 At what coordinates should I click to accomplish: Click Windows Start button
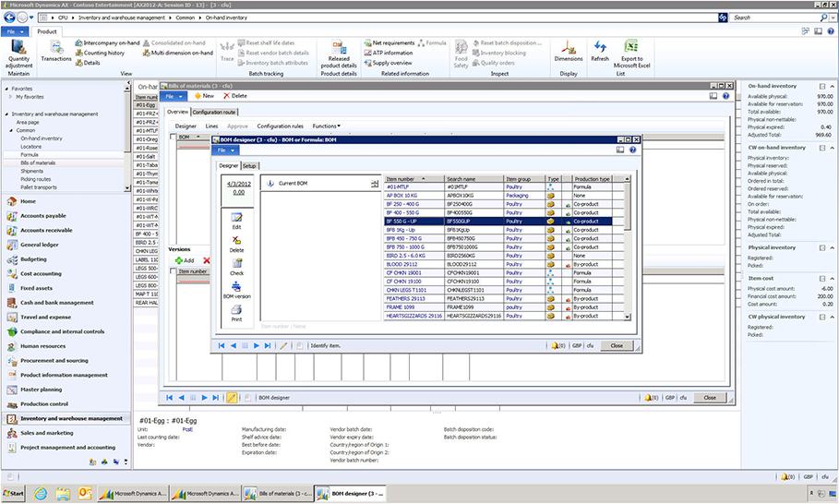(x=13, y=493)
